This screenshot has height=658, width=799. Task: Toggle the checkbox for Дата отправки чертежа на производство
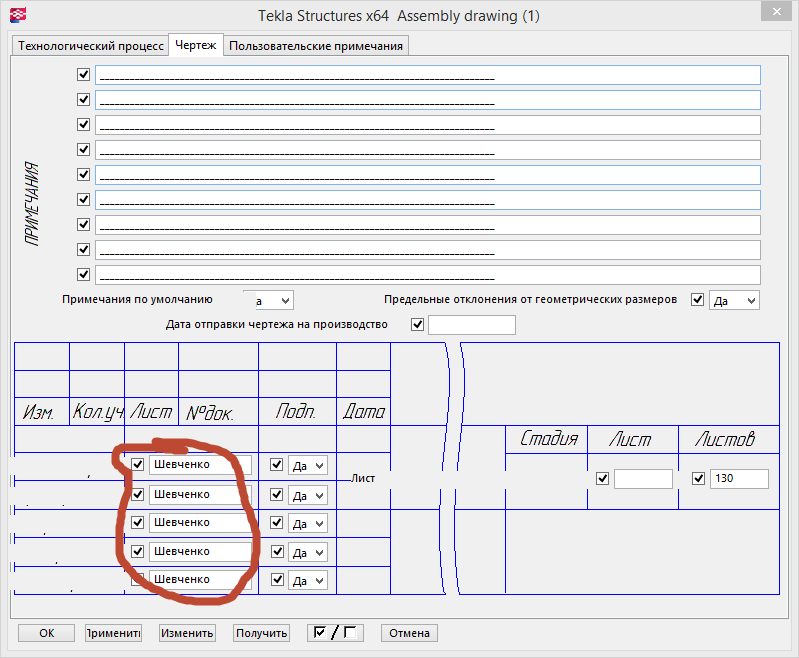point(417,324)
